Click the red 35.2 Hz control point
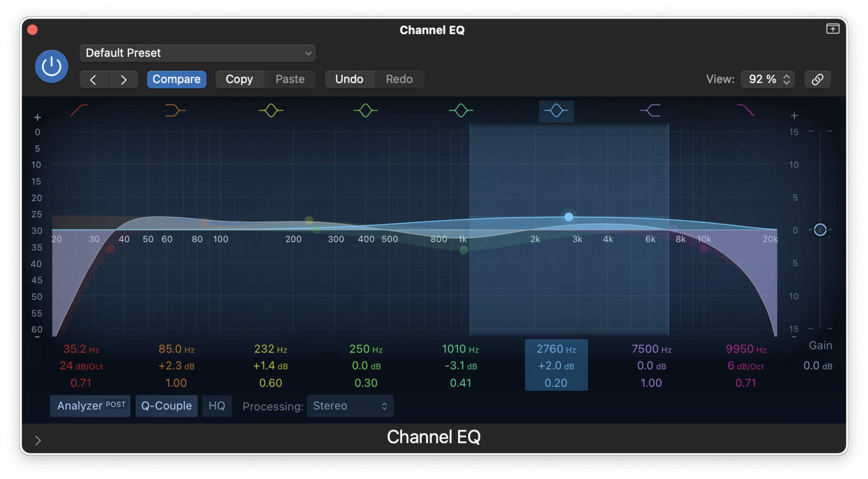This screenshot has width=868, height=479. 110,249
